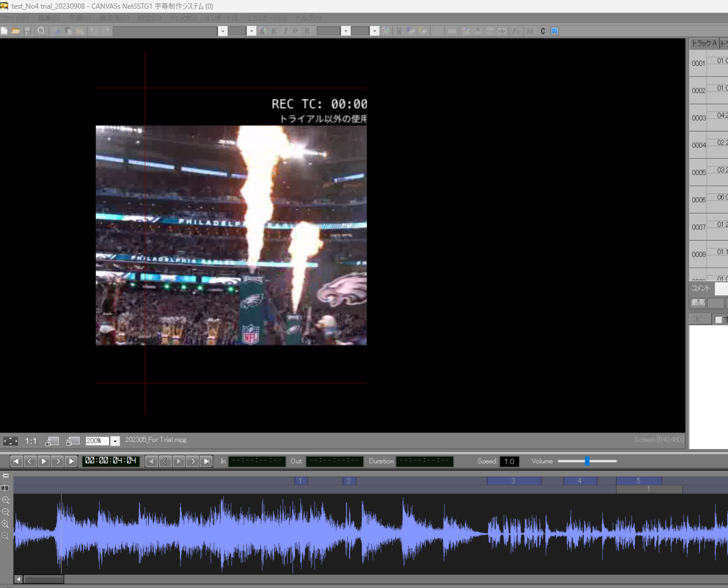Step back one frame in main transport

coord(29,461)
